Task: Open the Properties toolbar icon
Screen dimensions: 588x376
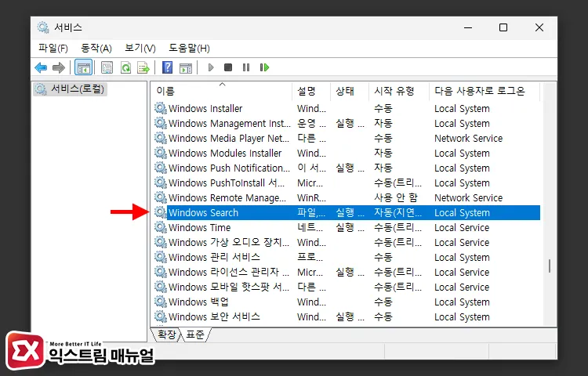Action: (x=107, y=68)
